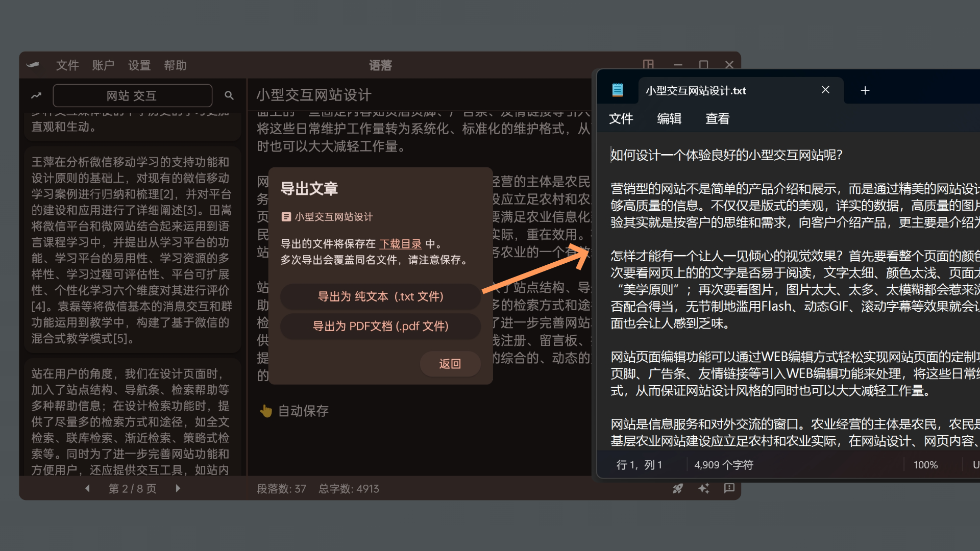Viewport: 980px width, 551px height.
Task: Add a new Notepad tab
Action: (x=865, y=90)
